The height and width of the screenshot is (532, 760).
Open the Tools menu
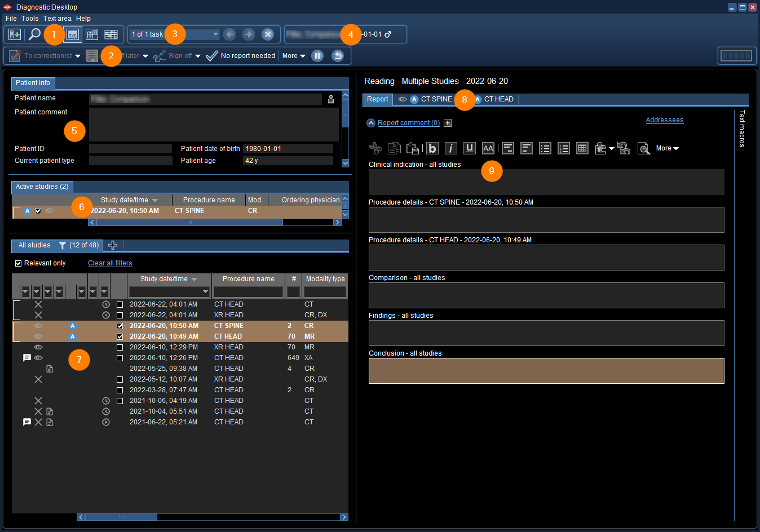[30, 19]
